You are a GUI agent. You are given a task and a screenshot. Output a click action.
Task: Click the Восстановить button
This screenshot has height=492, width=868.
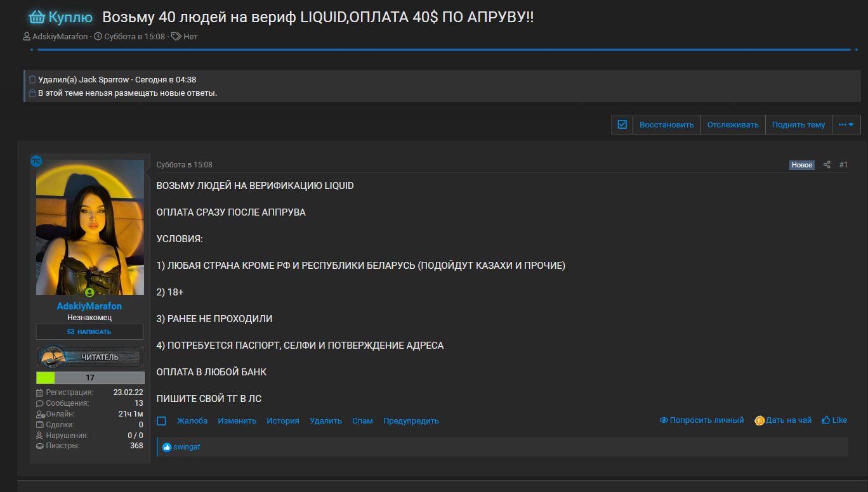(x=667, y=124)
